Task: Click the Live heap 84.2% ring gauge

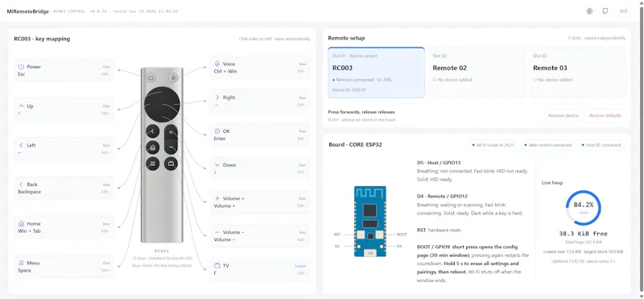Action: [583, 208]
